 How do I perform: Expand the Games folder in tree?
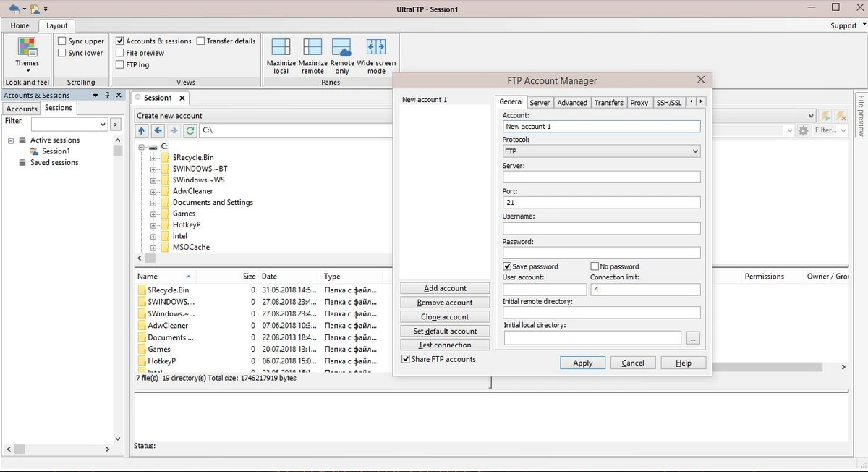[153, 214]
